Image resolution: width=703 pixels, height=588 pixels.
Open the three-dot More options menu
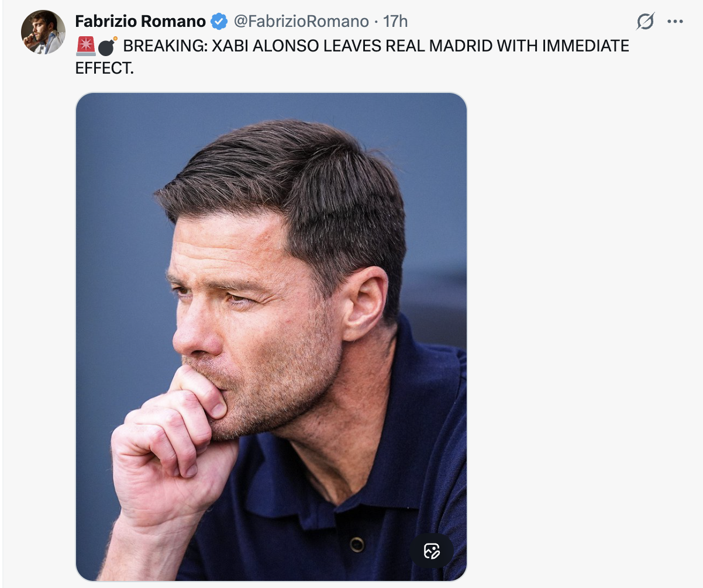pos(675,22)
